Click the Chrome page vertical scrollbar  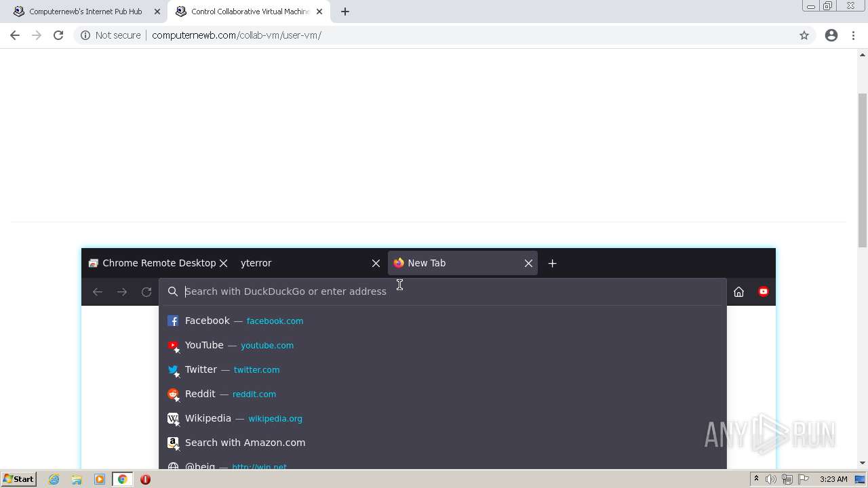coord(863,169)
